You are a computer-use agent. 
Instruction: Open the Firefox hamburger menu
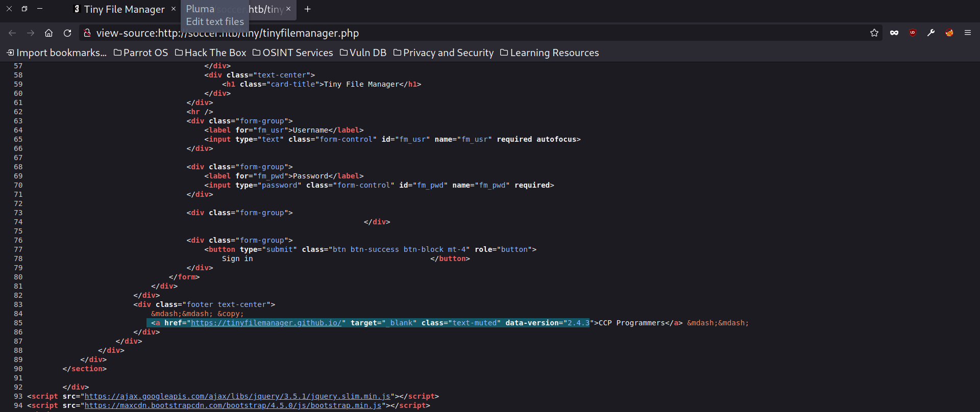pos(968,33)
